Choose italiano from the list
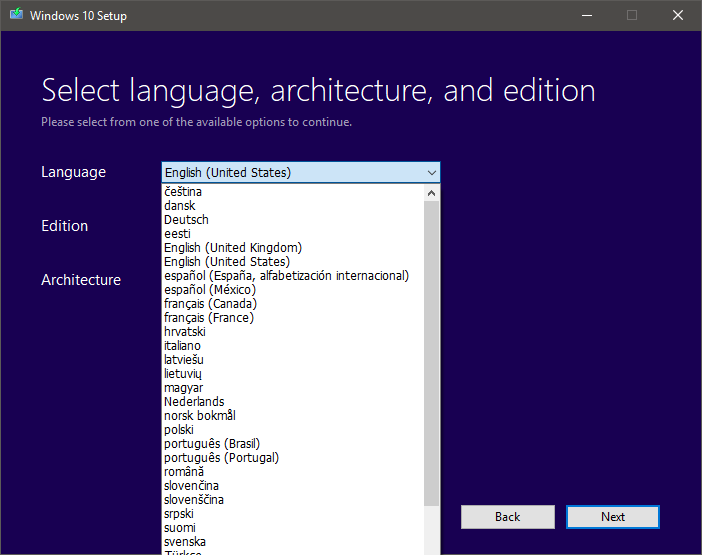This screenshot has width=702, height=555. [293, 346]
